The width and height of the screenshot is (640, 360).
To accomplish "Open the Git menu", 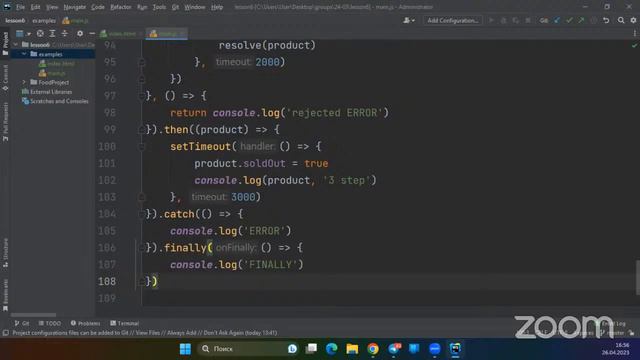I will tap(175, 7).
